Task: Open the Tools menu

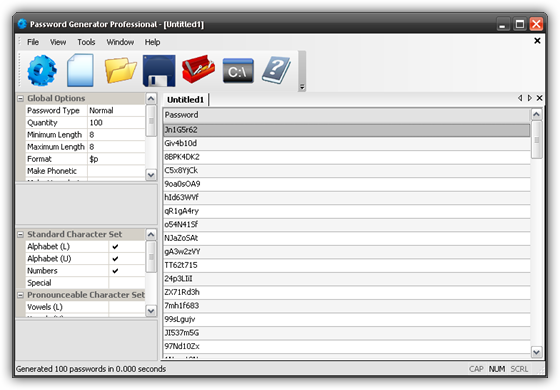Action: (x=86, y=42)
